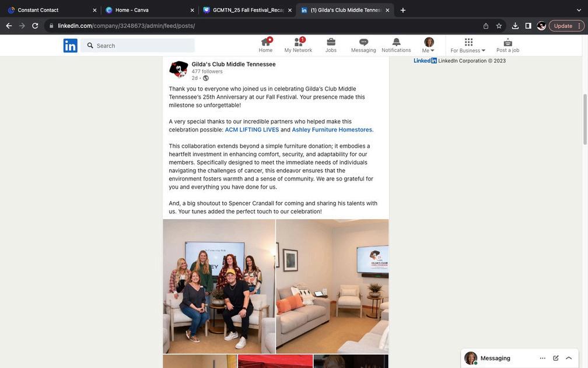Open the Notifications bell icon
588x368 pixels.
pyautogui.click(x=396, y=45)
